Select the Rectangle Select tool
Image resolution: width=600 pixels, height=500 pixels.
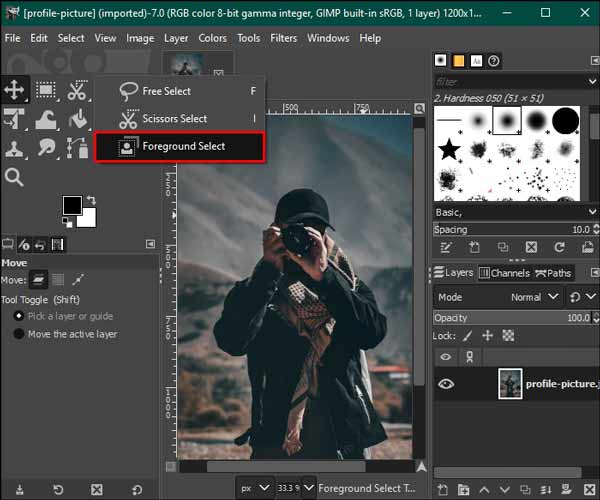click(46, 90)
